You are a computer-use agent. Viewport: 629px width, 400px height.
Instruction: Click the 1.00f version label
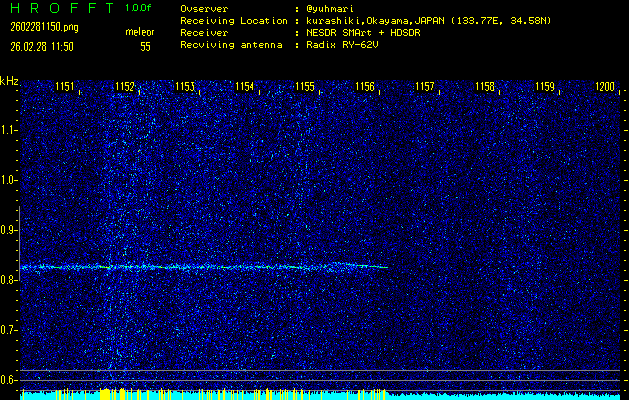139,8
